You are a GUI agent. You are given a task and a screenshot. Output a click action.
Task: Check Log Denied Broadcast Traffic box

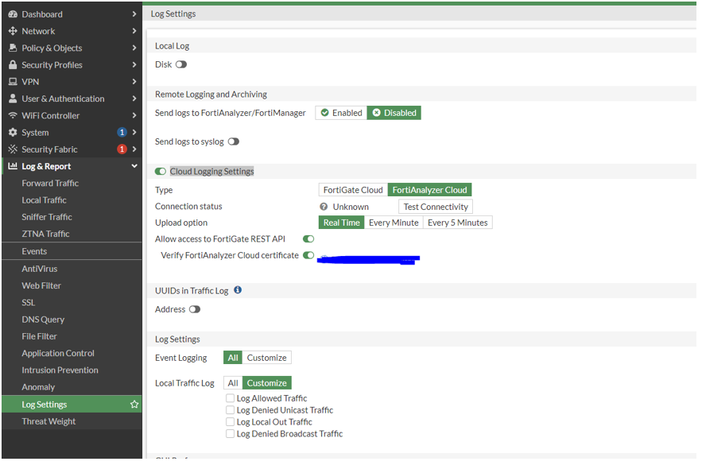[230, 433]
